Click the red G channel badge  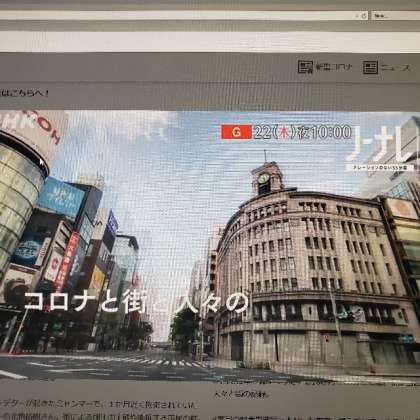236,132
